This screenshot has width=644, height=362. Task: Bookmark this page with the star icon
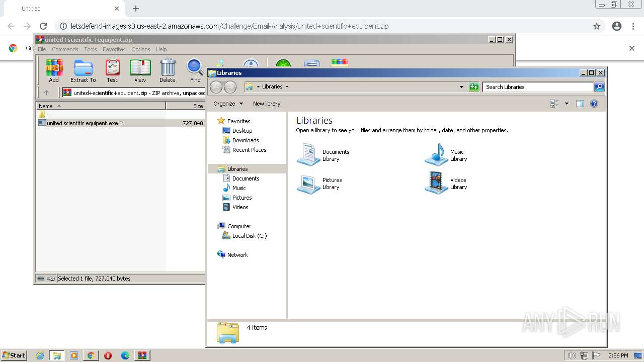[597, 26]
